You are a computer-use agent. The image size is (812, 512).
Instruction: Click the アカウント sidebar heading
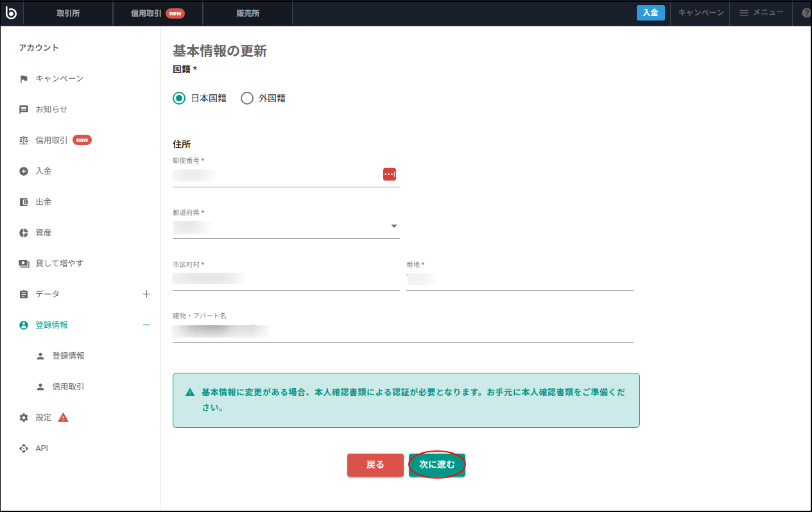(x=39, y=48)
